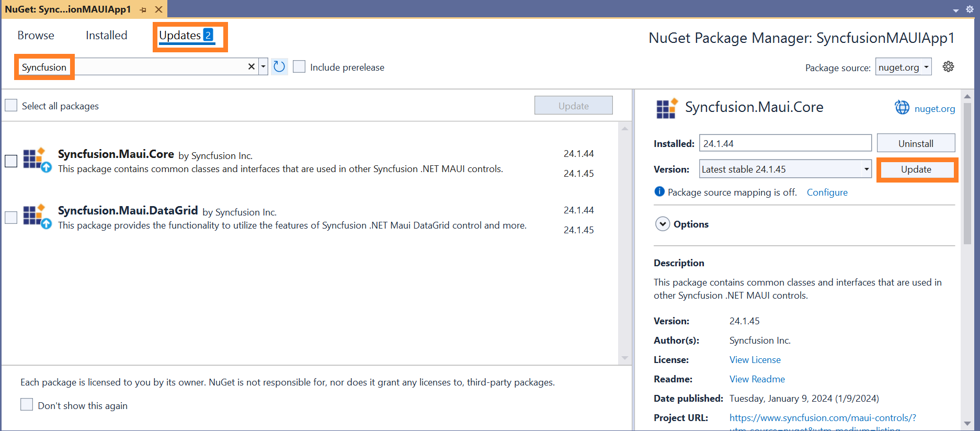Viewport: 980px width, 431px height.
Task: Click the Syncfusion.Maui.Core package icon in list
Action: (x=37, y=160)
